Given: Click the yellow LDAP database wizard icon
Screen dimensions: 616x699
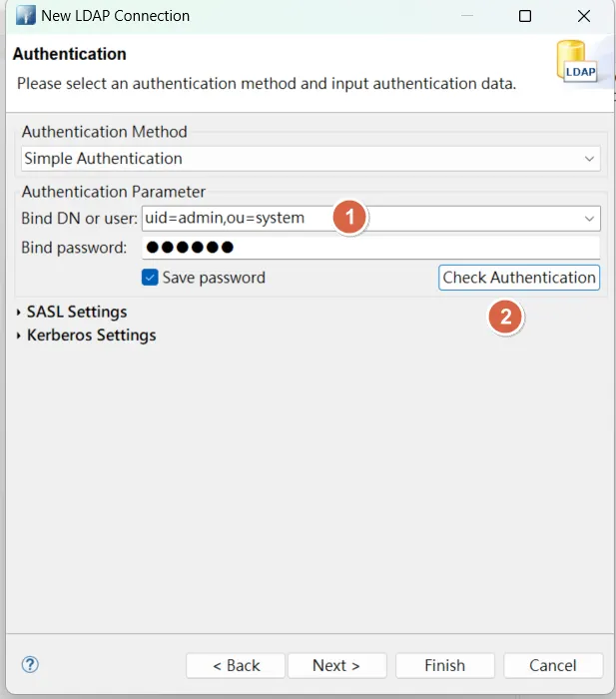Looking at the screenshot, I should click(576, 63).
